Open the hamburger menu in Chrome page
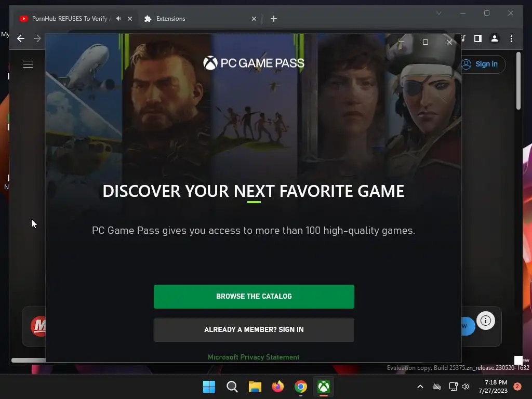 coord(28,64)
